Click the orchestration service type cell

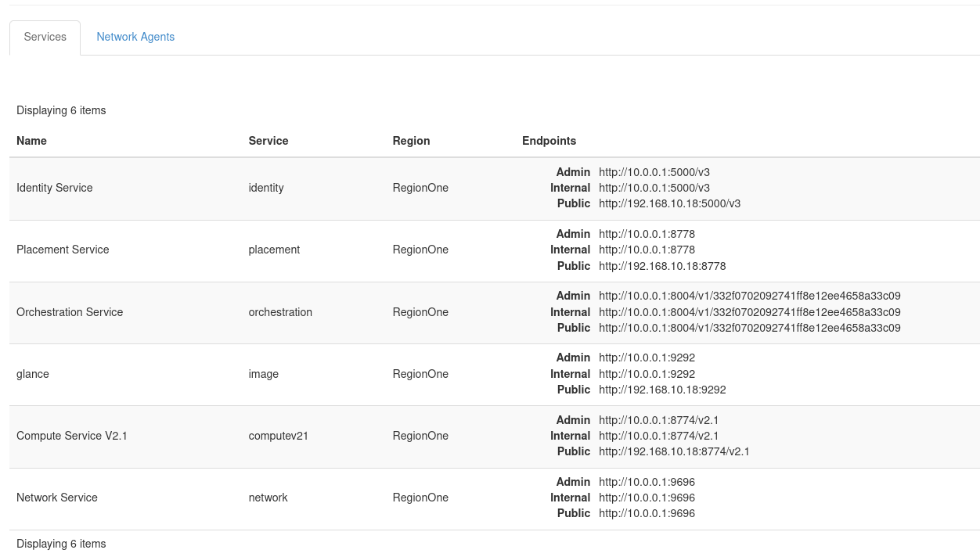point(280,312)
